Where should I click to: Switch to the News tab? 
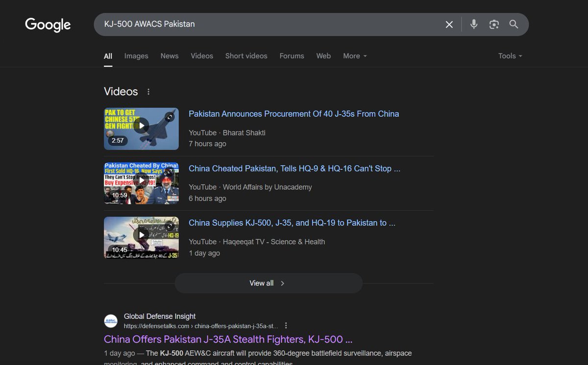(x=170, y=56)
